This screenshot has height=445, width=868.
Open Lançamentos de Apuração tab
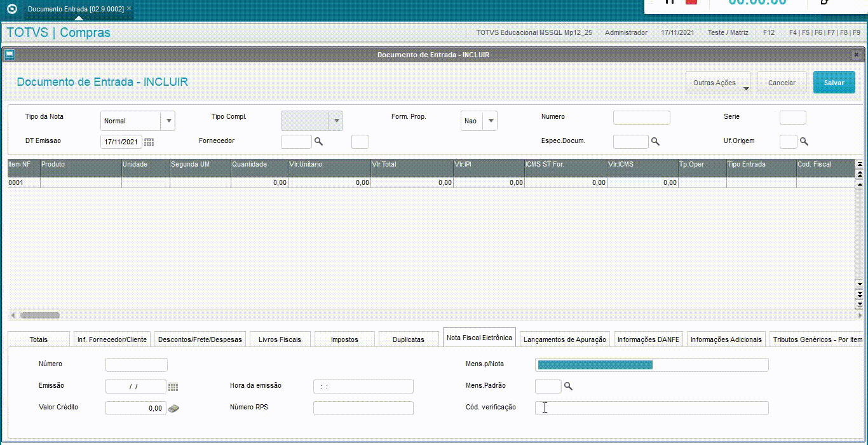(565, 339)
